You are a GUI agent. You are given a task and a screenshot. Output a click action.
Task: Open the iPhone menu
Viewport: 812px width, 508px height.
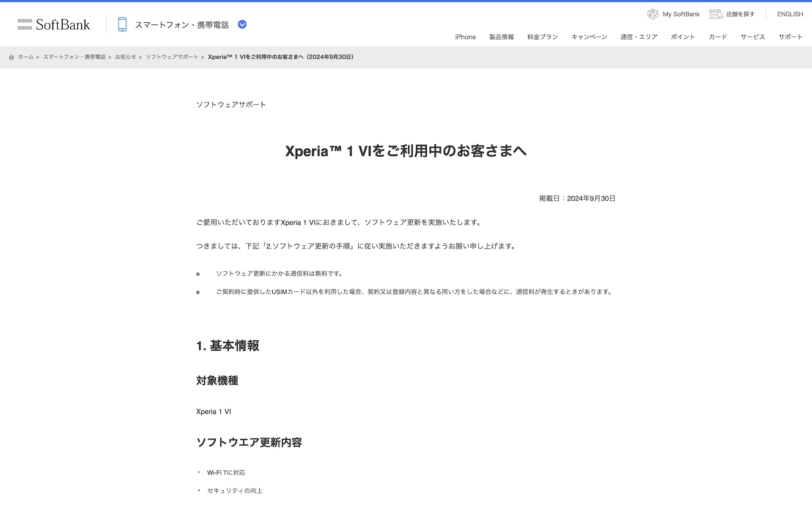[x=465, y=37]
